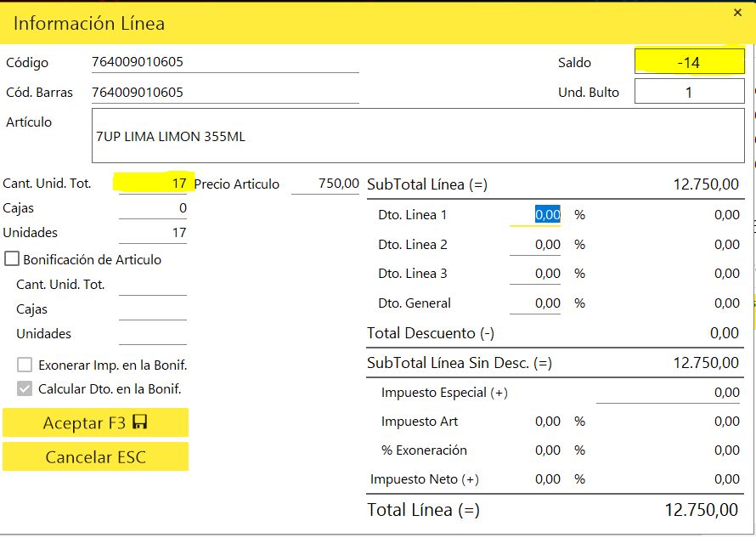Click the Cajas quantity field
The width and height of the screenshot is (756, 538).
tap(154, 208)
